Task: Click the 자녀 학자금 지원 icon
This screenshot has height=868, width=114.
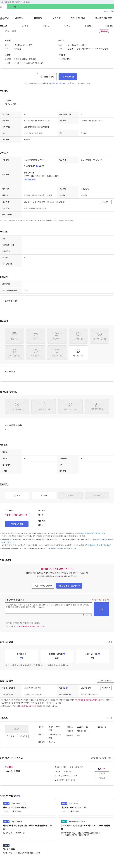Action: click(x=100, y=336)
